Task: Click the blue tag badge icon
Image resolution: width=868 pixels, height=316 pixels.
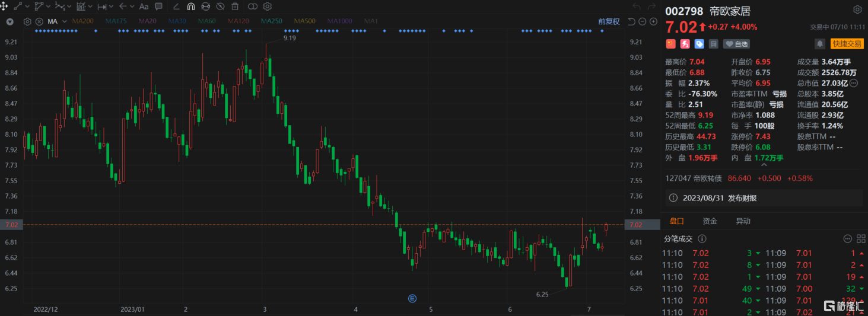Action: coord(699,44)
